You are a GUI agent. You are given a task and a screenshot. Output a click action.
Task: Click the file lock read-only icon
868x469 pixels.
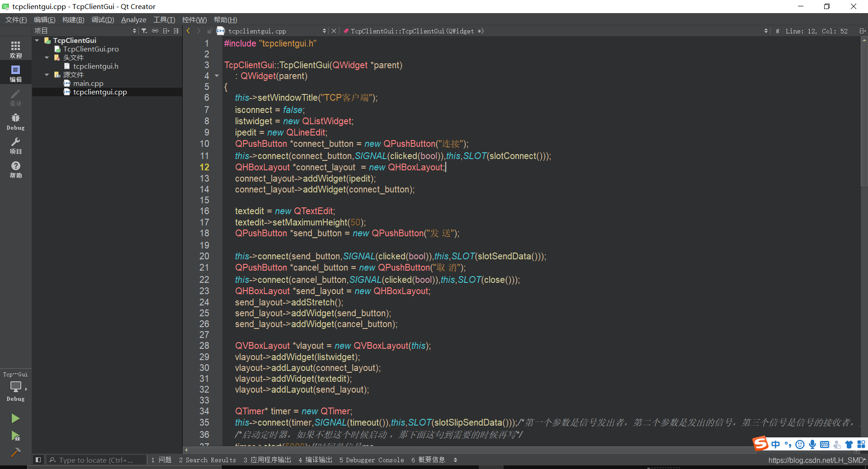(210, 31)
